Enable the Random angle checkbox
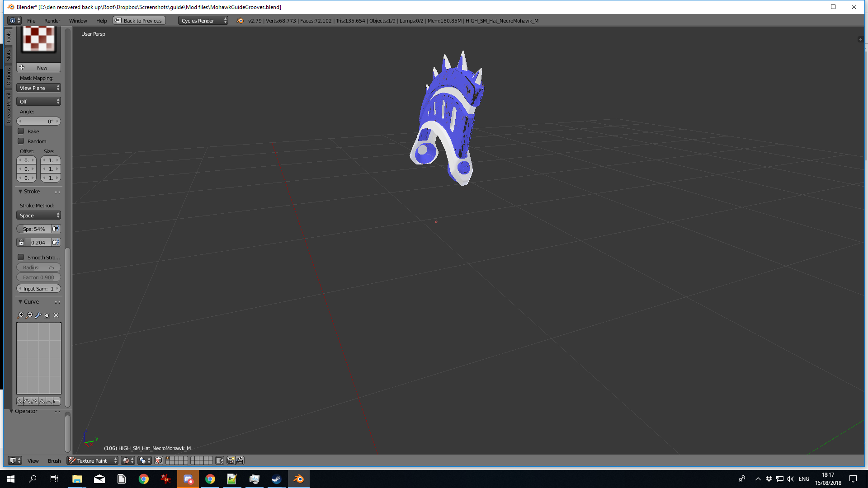 21,141
